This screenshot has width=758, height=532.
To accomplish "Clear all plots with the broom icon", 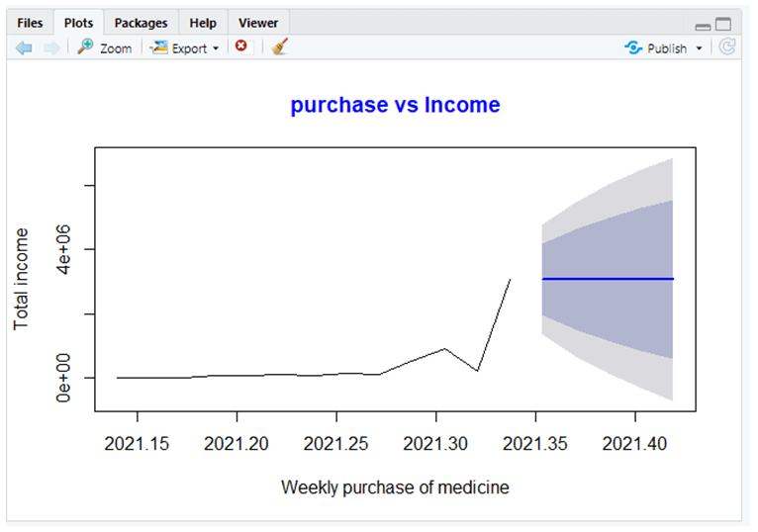I will pyautogui.click(x=279, y=46).
